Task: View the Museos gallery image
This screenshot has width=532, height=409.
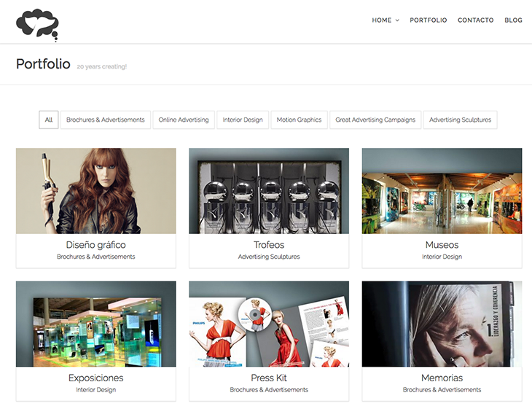Action: (x=442, y=191)
